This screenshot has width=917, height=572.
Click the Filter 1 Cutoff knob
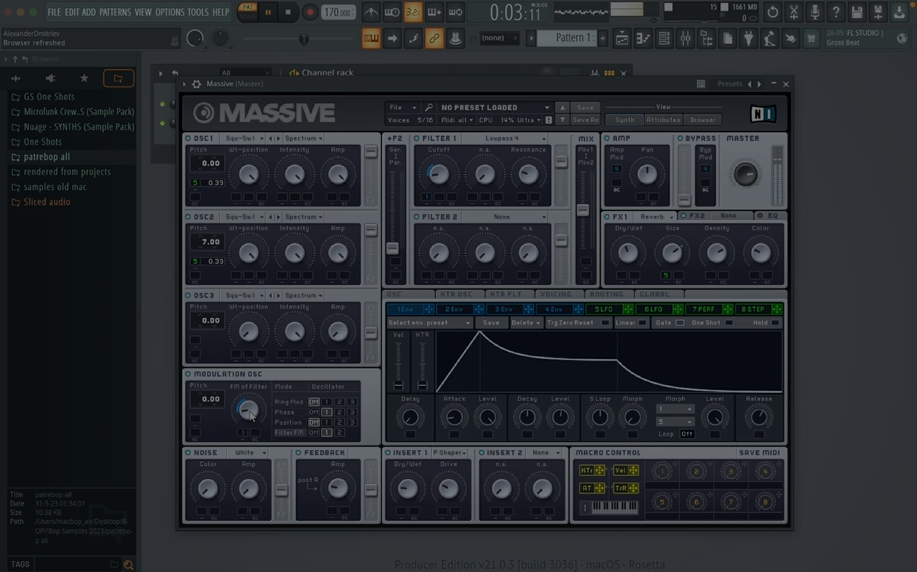coord(438,174)
